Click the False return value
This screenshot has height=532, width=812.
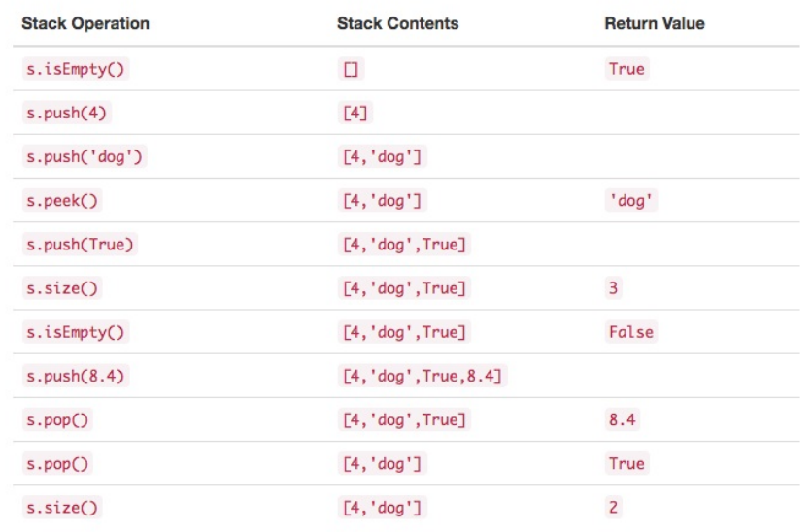click(631, 332)
